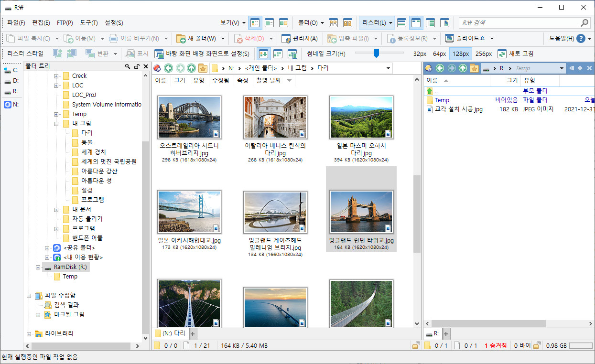Click the left pane status bar lock icon
The image size is (595, 364).
point(416,345)
